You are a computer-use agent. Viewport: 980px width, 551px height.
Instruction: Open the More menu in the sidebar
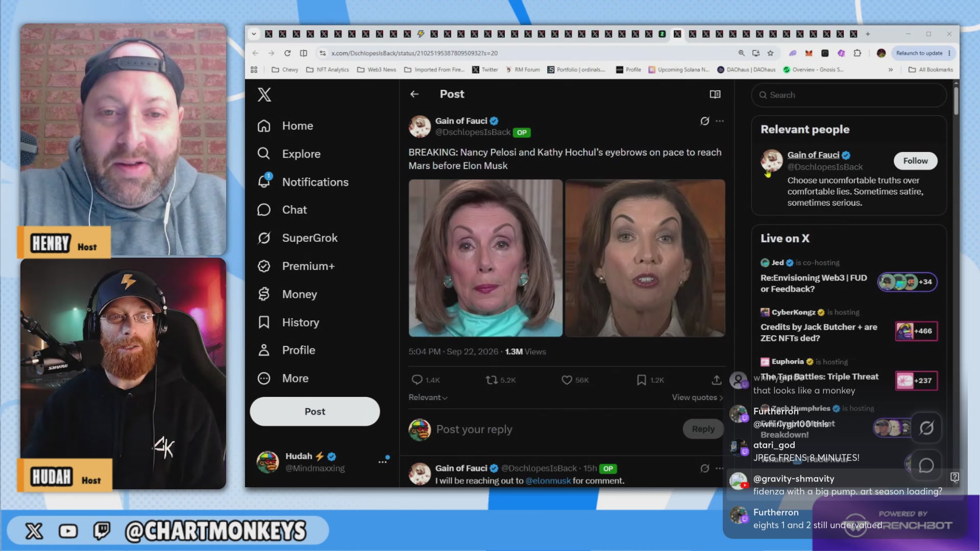point(283,378)
